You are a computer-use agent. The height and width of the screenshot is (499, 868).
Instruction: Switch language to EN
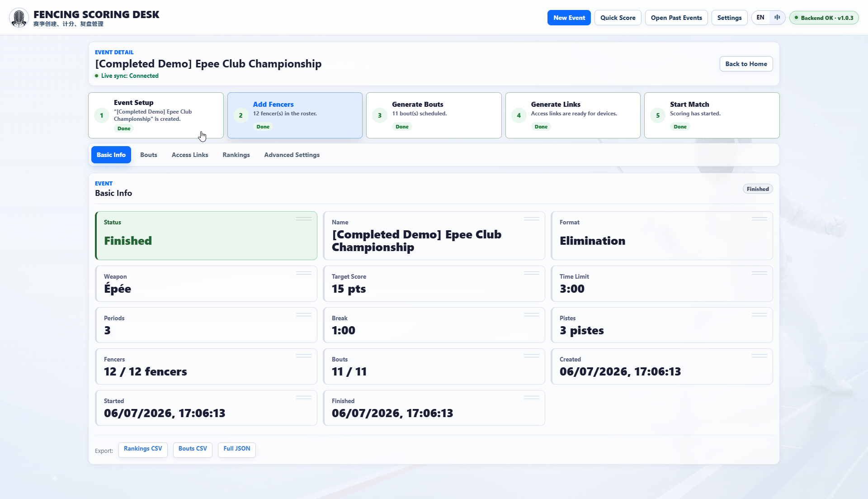point(760,18)
